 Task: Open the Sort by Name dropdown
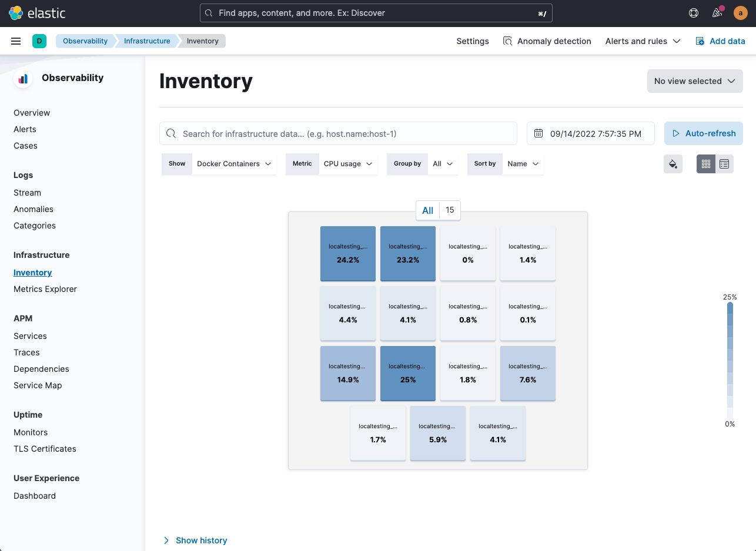point(523,164)
